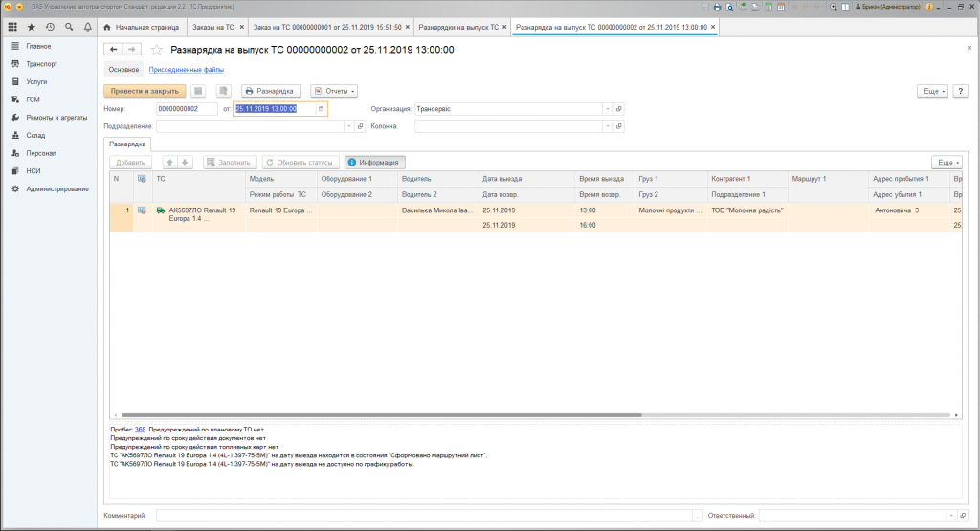Click the Заполнить button
This screenshot has height=531, width=980.
[x=228, y=163]
